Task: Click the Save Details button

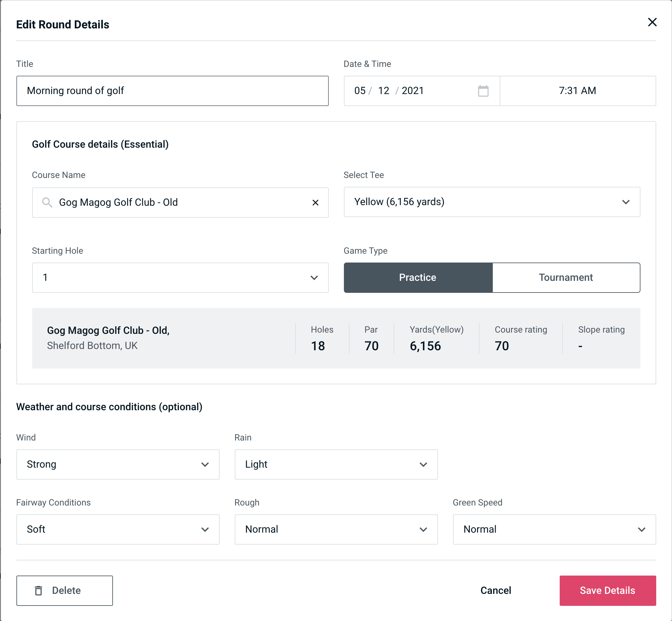Action: click(607, 590)
